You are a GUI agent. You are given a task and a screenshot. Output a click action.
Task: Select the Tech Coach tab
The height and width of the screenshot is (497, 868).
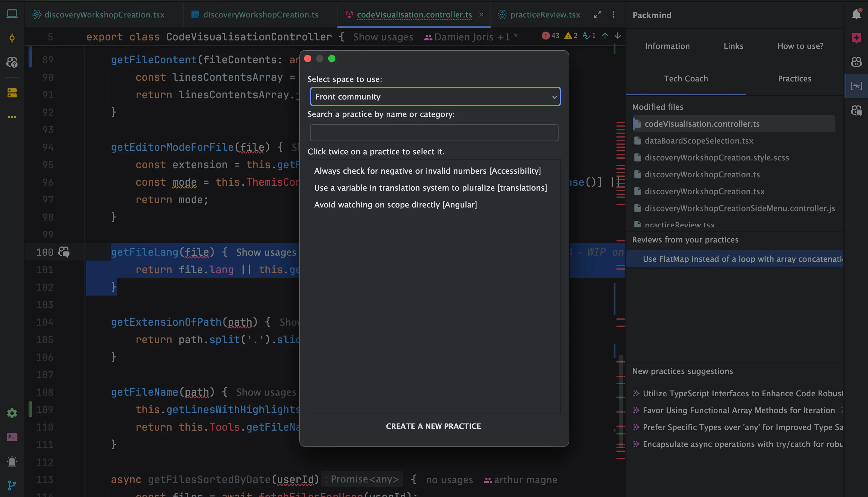(x=686, y=78)
